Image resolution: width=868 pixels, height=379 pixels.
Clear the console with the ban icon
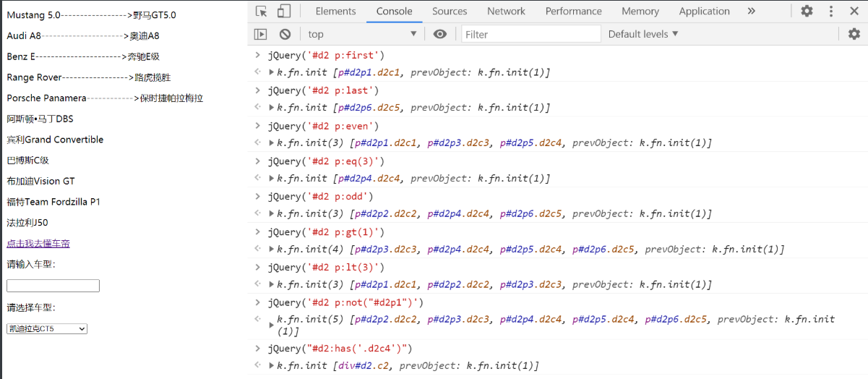[285, 34]
